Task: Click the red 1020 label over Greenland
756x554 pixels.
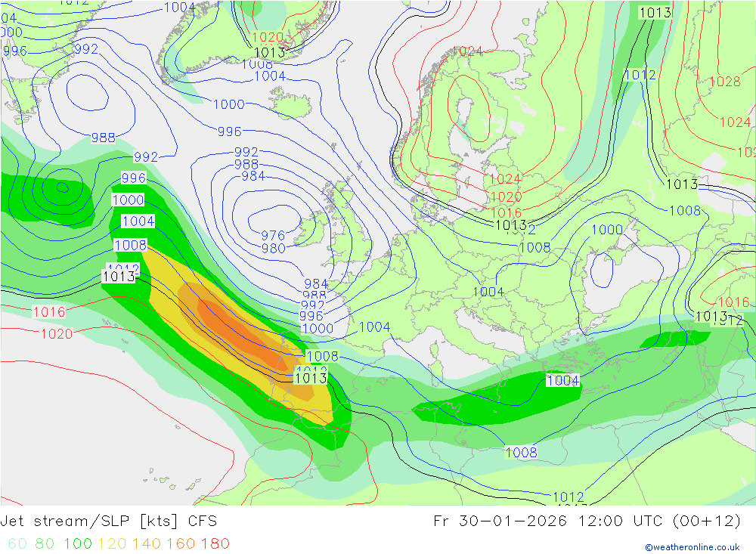Action: pos(268,37)
